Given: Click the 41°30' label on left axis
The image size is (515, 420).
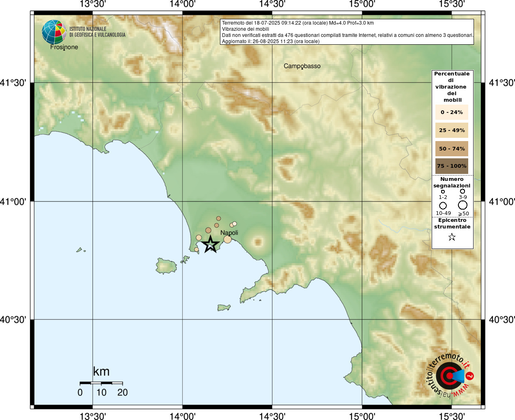Looking at the screenshot, I should click(x=14, y=83).
